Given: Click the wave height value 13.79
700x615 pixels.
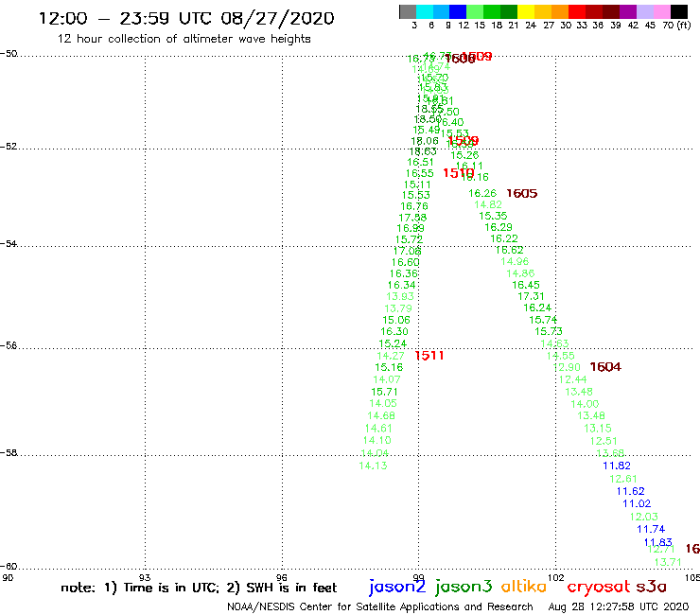Looking at the screenshot, I should tap(398, 308).
